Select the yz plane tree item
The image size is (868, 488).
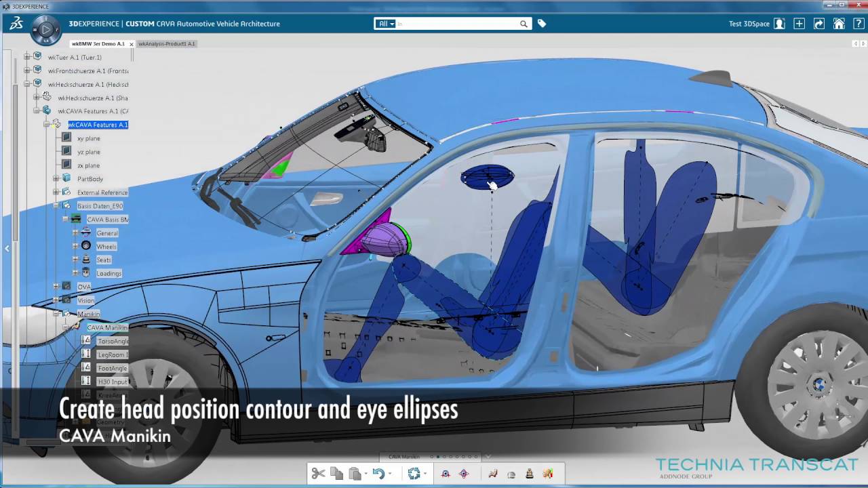coord(89,152)
